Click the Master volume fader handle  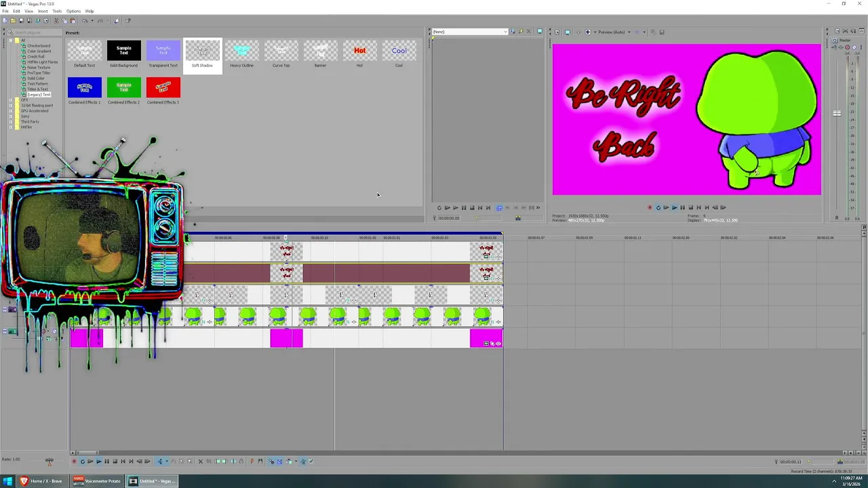(837, 113)
